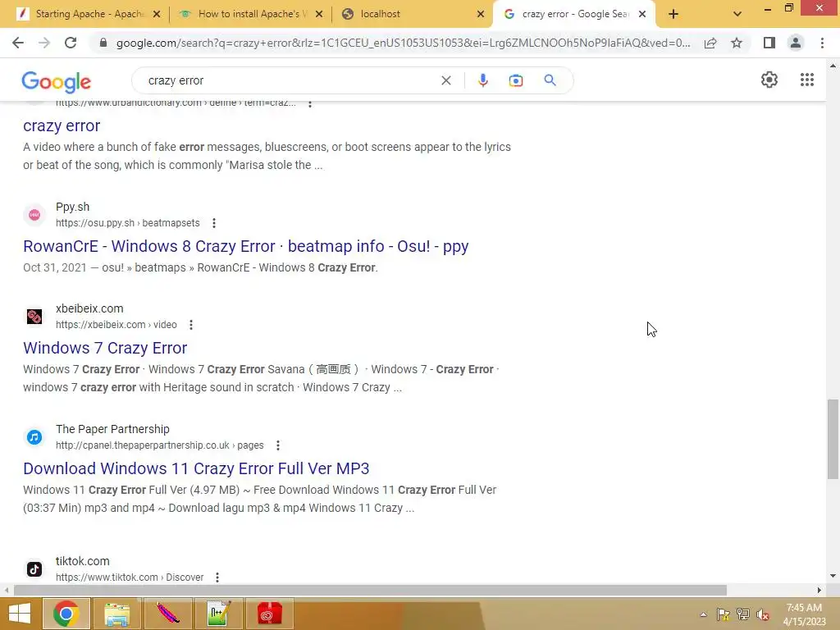Open options for tiktok.com result
The height and width of the screenshot is (630, 840).
pos(217,577)
